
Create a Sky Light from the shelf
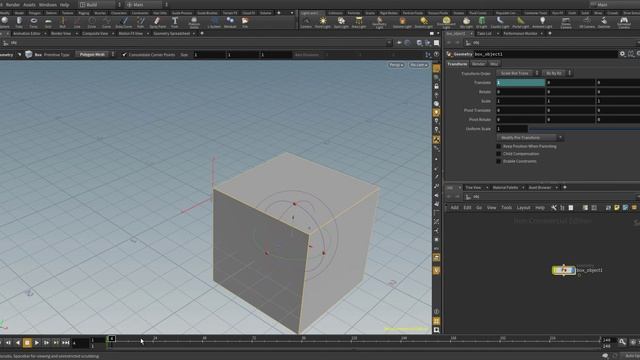[x=466, y=22]
